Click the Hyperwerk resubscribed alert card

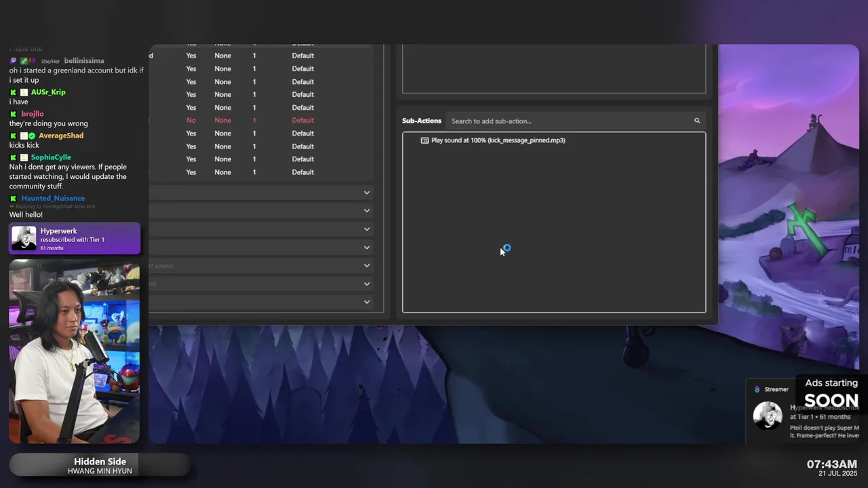click(x=75, y=239)
